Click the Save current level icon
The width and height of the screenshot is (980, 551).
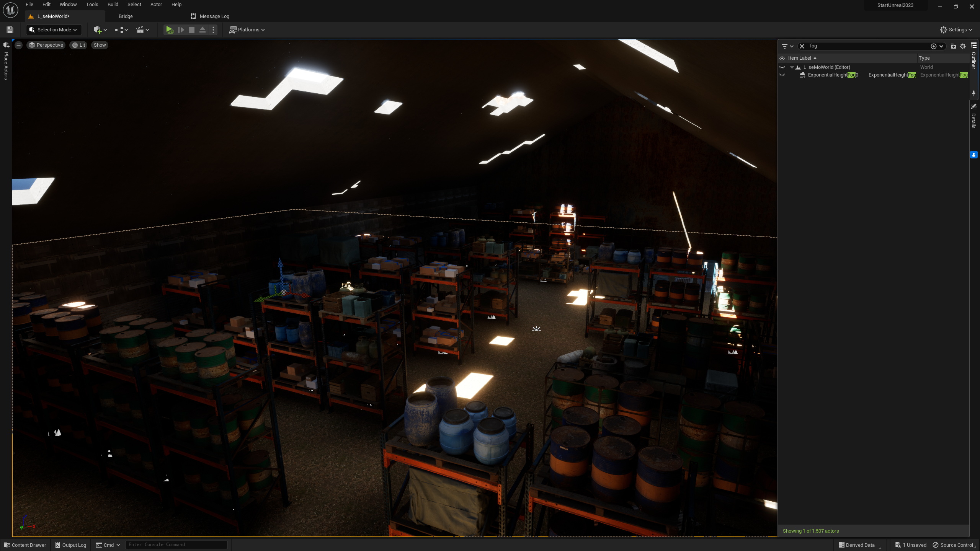point(10,29)
